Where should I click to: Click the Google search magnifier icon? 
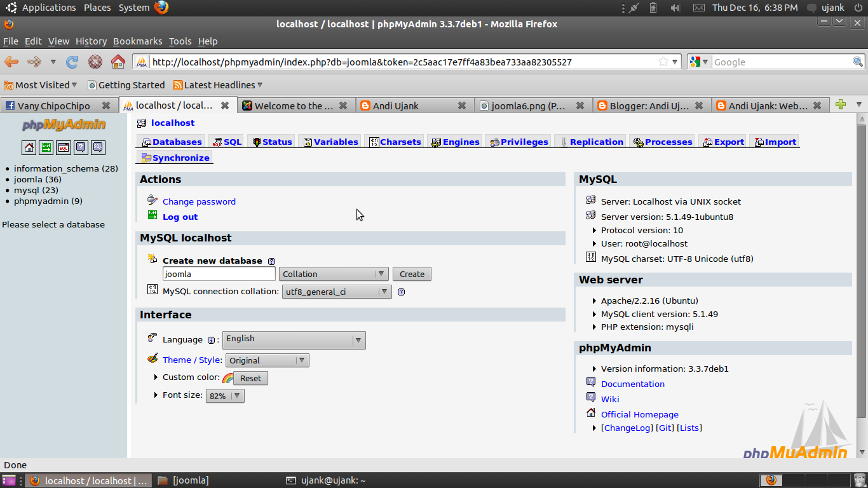858,62
